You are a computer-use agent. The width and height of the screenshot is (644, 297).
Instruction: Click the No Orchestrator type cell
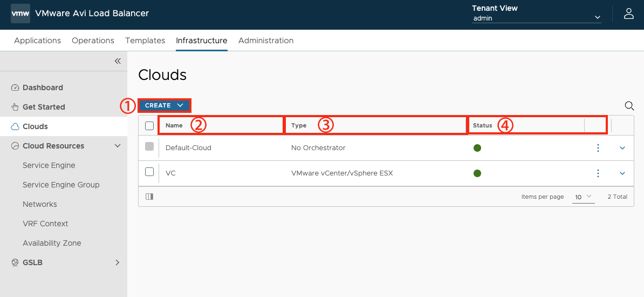point(318,147)
